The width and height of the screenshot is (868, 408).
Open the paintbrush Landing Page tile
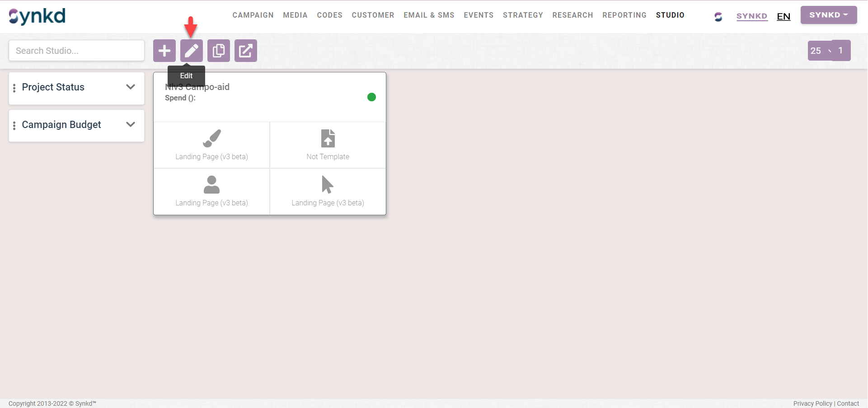[211, 145]
